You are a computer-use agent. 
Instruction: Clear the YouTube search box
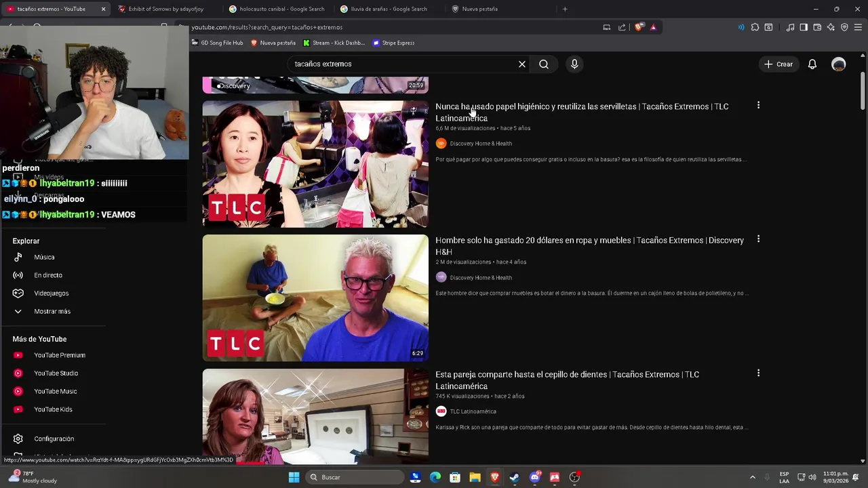(x=522, y=64)
